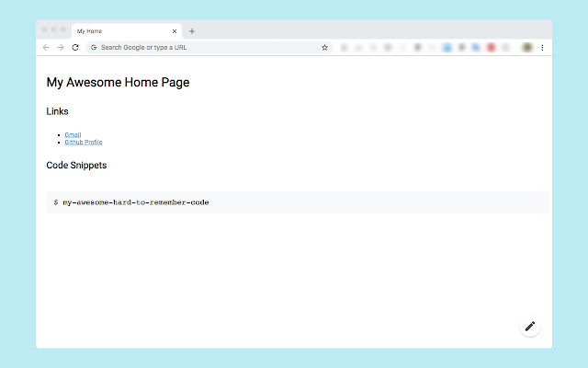Select the My Home tab
The image size is (588, 368).
(x=127, y=31)
